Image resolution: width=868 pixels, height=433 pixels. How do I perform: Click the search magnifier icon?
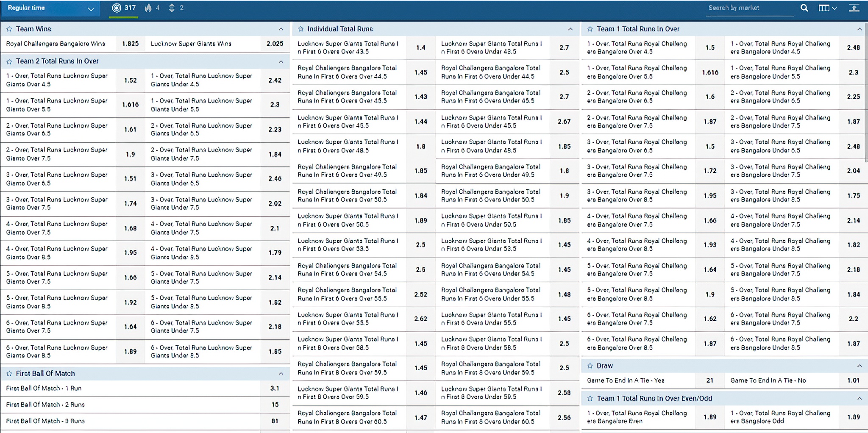click(x=804, y=8)
